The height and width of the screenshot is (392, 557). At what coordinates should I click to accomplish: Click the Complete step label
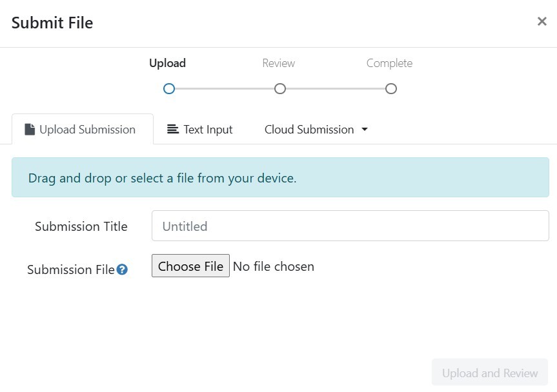tap(390, 63)
